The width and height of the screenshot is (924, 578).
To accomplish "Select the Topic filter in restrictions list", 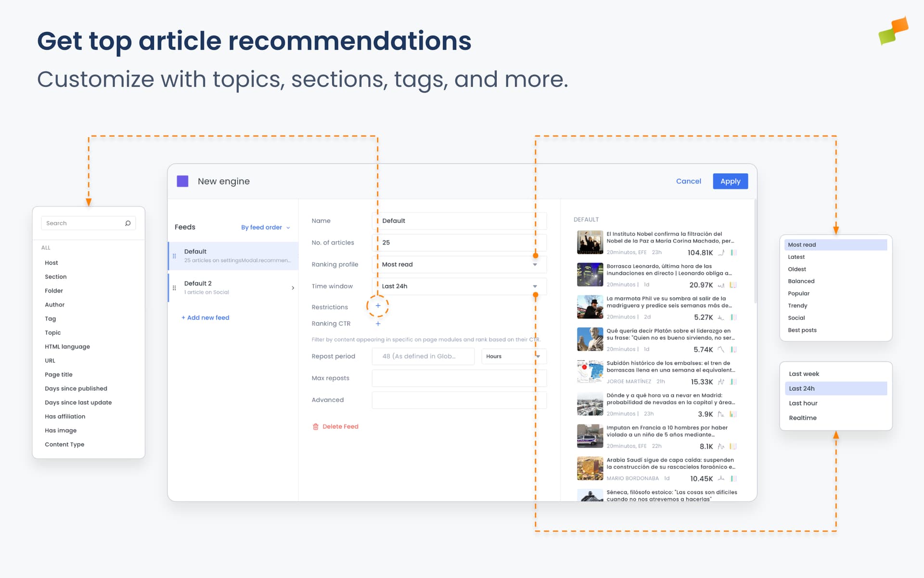I will [x=53, y=333].
